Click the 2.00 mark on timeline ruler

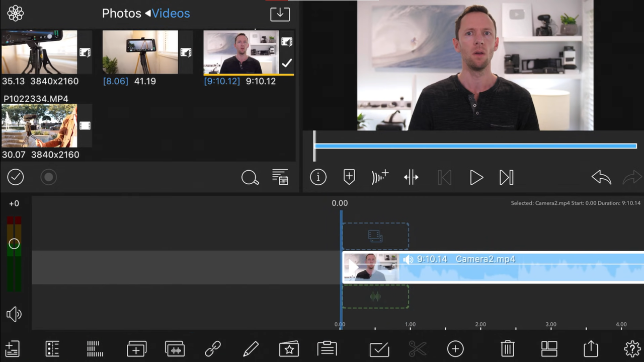tap(480, 325)
